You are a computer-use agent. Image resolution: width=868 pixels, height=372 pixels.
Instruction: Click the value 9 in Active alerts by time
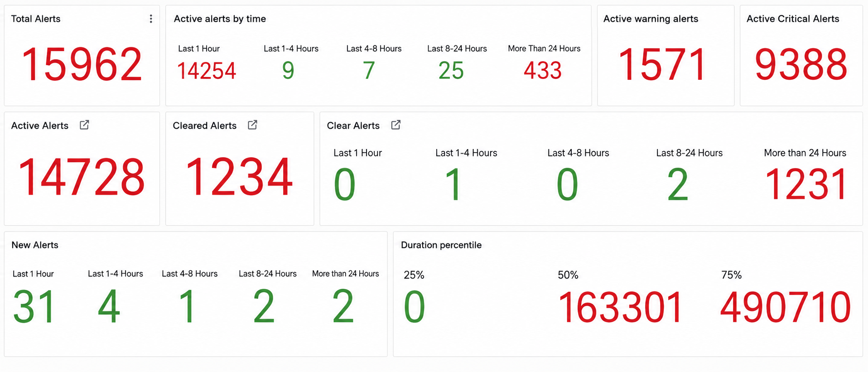288,71
